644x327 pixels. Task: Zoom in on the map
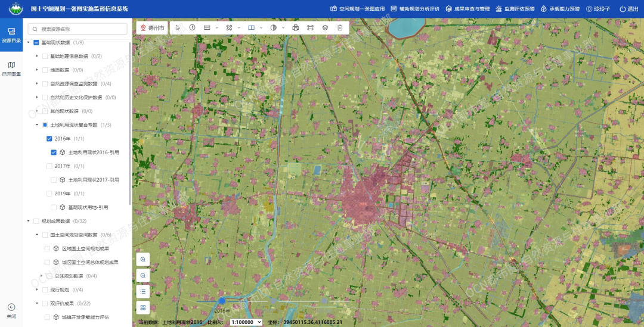[x=143, y=259]
